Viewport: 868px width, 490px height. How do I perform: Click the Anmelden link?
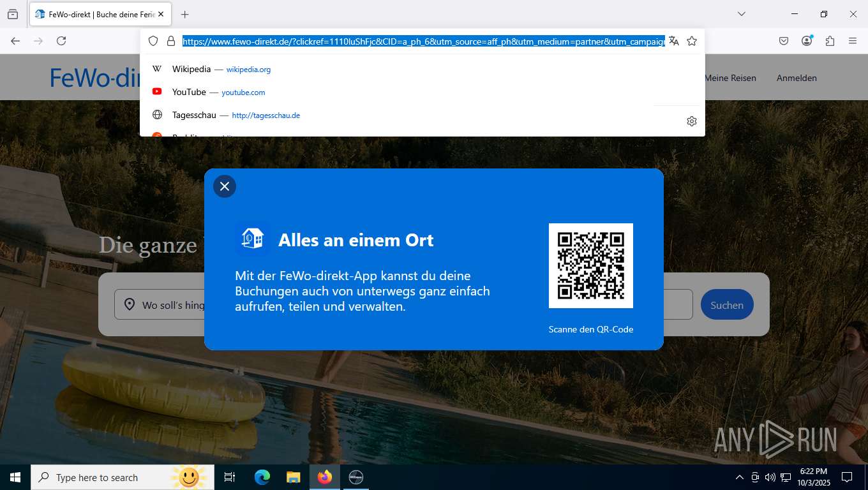797,78
